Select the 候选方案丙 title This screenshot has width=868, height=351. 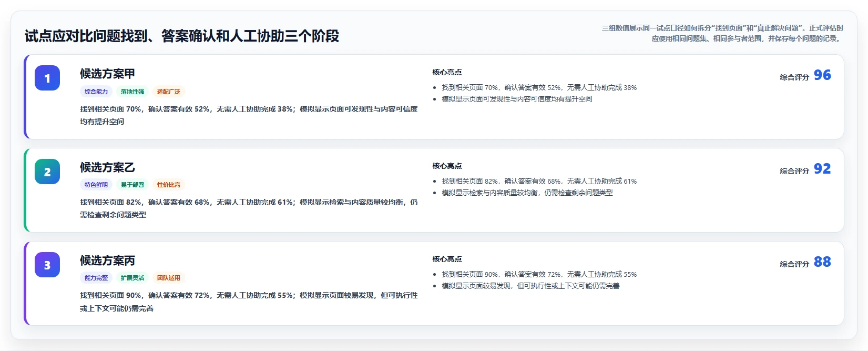click(107, 260)
